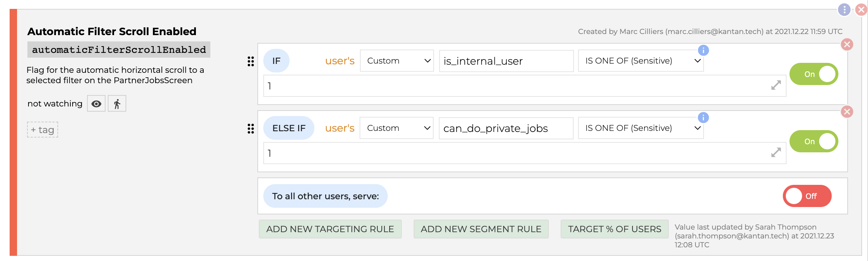Open IS ONE OF dropdown for is_internal_user
The height and width of the screenshot is (261, 868).
pos(641,61)
